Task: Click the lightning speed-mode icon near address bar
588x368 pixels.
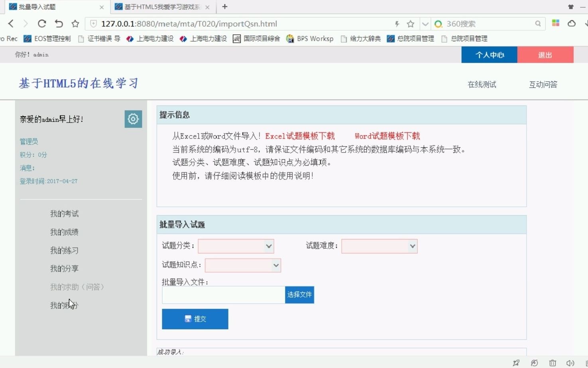Action: [x=397, y=24]
